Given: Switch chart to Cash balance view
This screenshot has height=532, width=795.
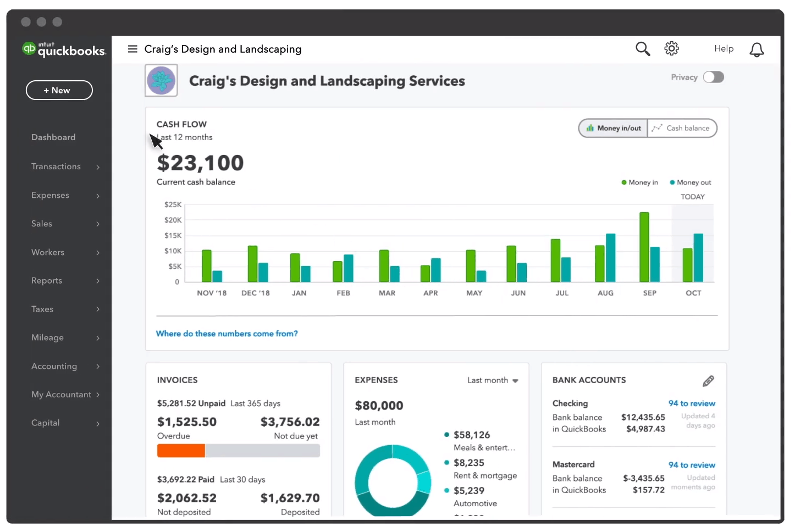Looking at the screenshot, I should [682, 128].
